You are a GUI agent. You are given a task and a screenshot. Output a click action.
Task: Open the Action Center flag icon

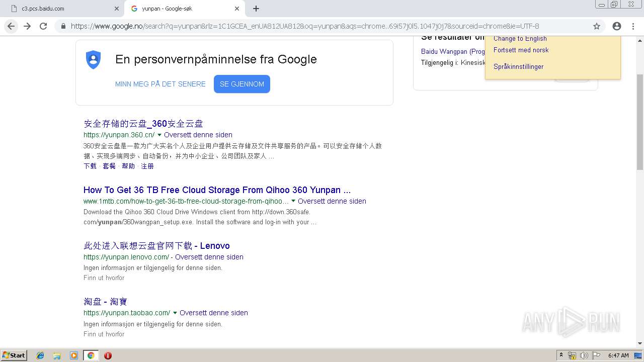click(x=596, y=355)
